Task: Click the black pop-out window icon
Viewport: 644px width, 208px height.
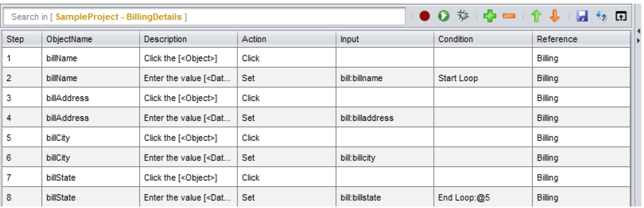Action: click(x=621, y=17)
